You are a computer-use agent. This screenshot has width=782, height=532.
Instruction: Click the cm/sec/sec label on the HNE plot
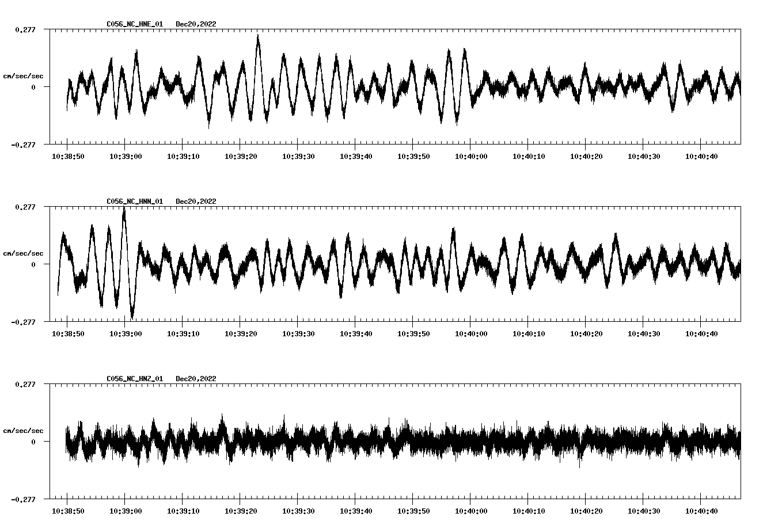coord(22,75)
